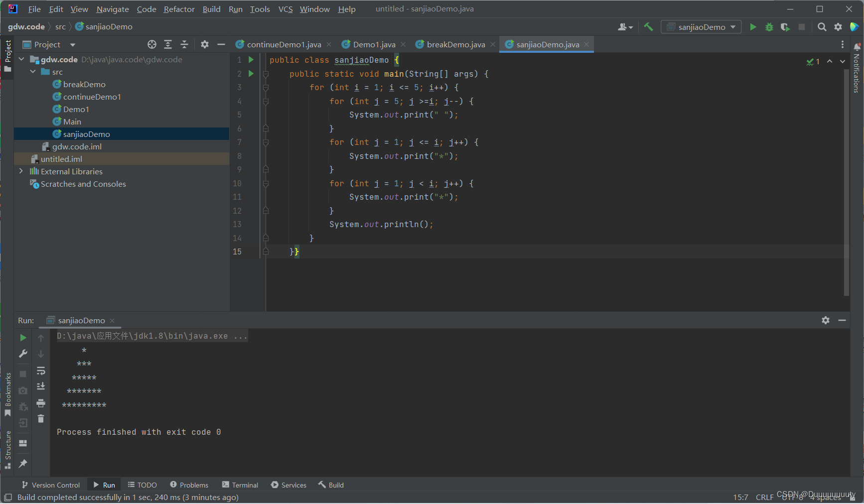Click the Stop square in top toolbar
This screenshot has width=864, height=504.
pos(802,27)
